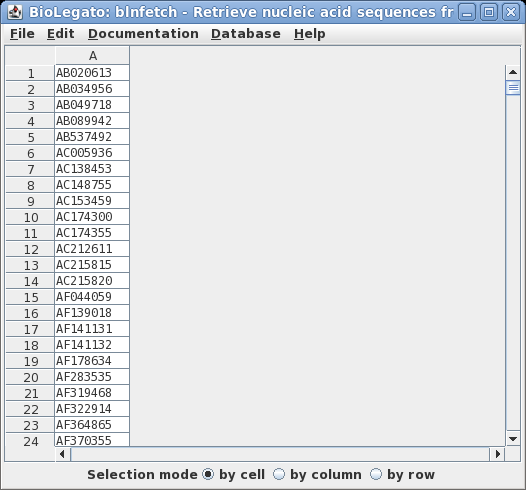Viewport: 526px width, 490px height.
Task: Open the Database menu
Action: 246,34
